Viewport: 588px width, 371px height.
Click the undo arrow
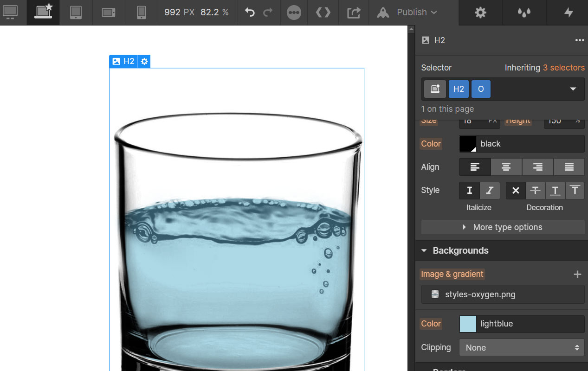(250, 13)
